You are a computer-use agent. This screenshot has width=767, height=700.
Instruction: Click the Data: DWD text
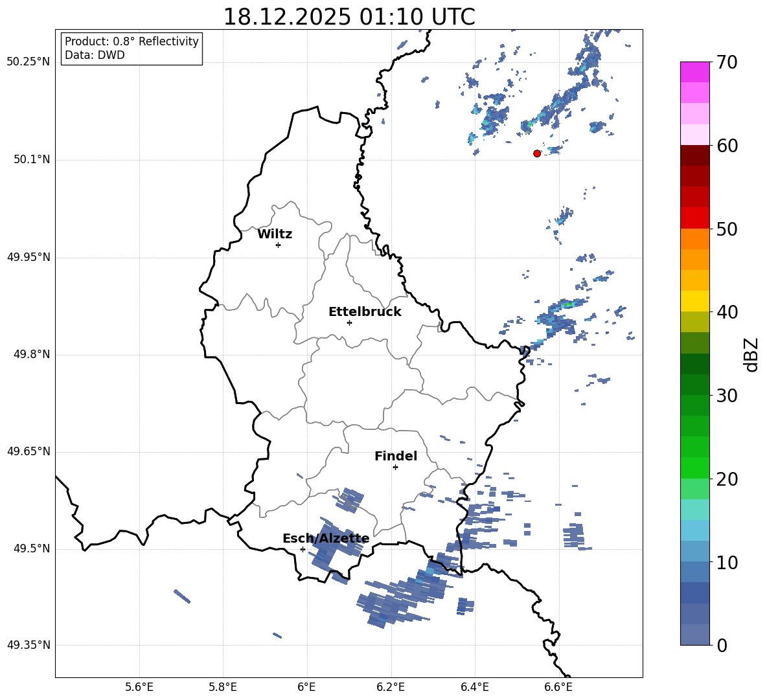coord(95,55)
